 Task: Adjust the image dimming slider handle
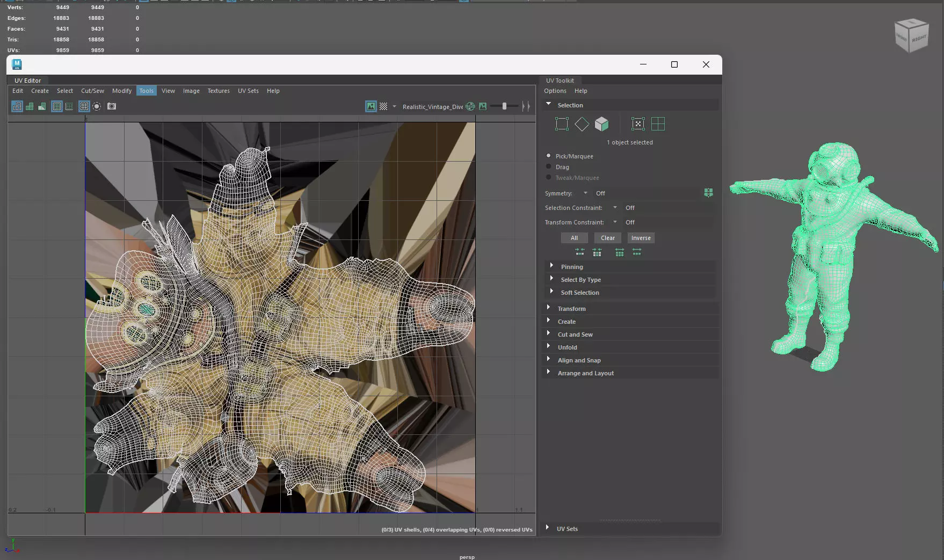pyautogui.click(x=504, y=106)
